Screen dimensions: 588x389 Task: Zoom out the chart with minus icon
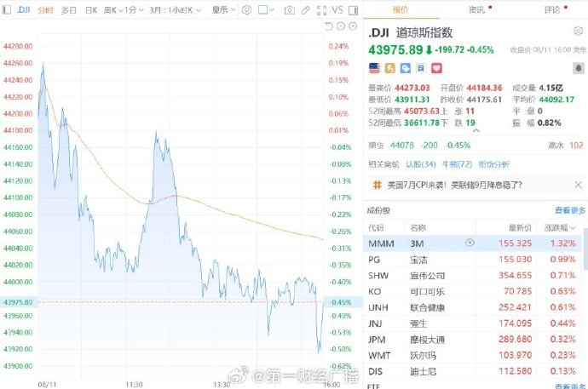[x=341, y=26]
